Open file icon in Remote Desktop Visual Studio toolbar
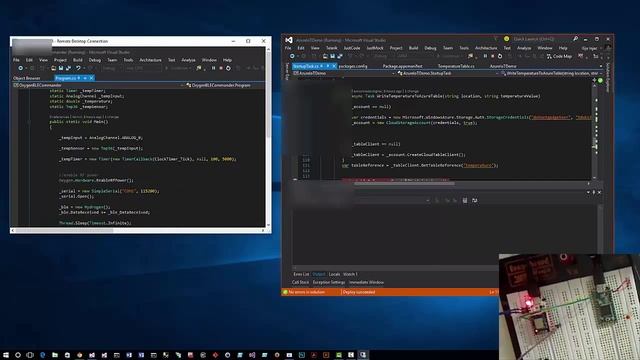The image size is (640, 360). coord(53,68)
